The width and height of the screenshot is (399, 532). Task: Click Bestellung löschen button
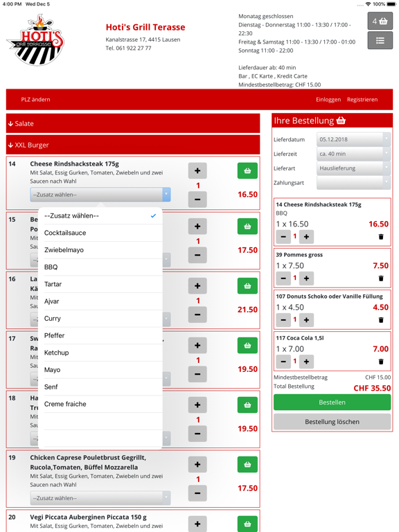(332, 422)
